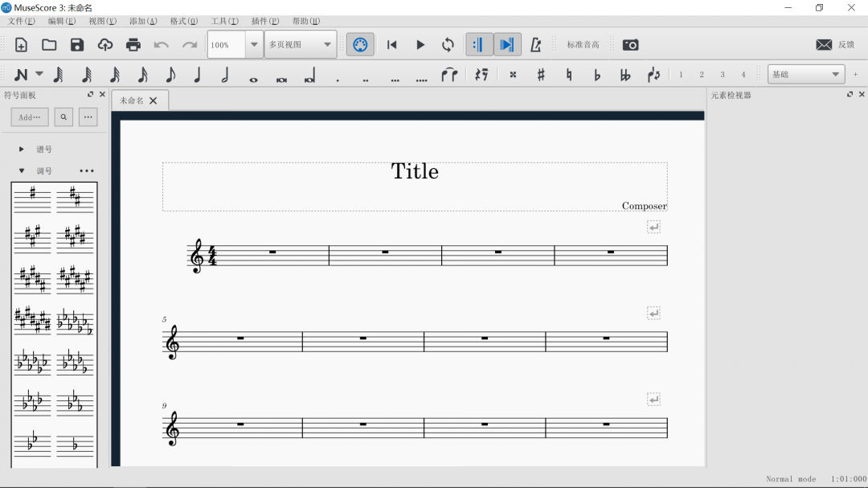This screenshot has height=488, width=868.
Task: Click the 反馈 feedback button
Action: pyautogui.click(x=835, y=45)
